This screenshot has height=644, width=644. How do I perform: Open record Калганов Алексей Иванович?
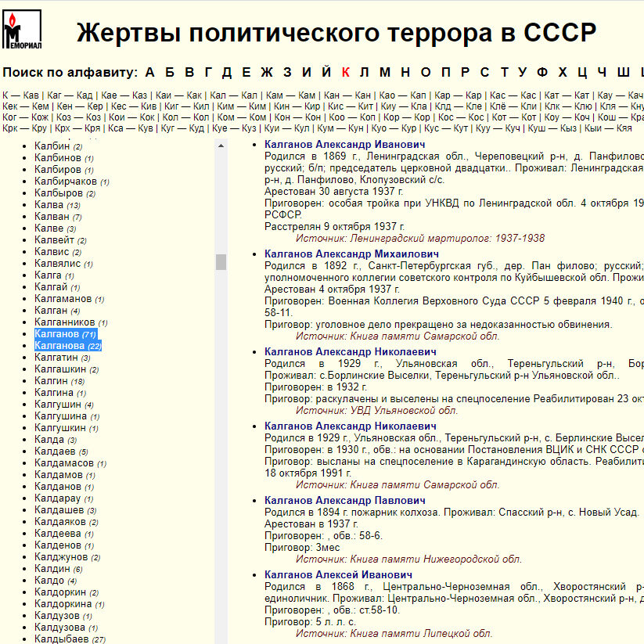tap(338, 575)
